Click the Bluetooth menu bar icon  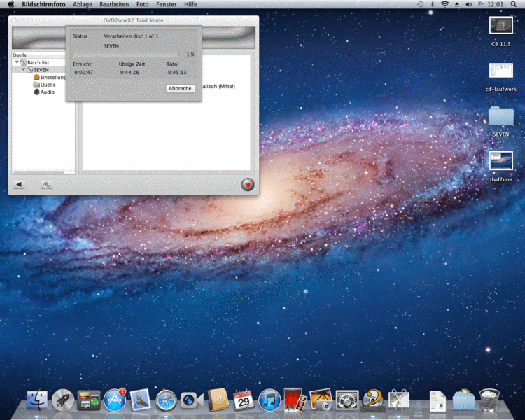point(433,4)
